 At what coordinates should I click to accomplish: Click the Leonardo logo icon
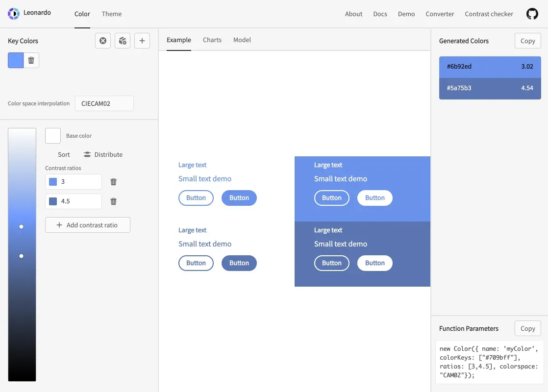14,14
